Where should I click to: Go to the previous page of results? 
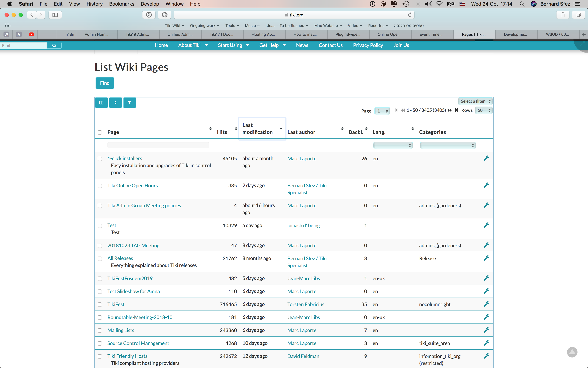coord(403,110)
